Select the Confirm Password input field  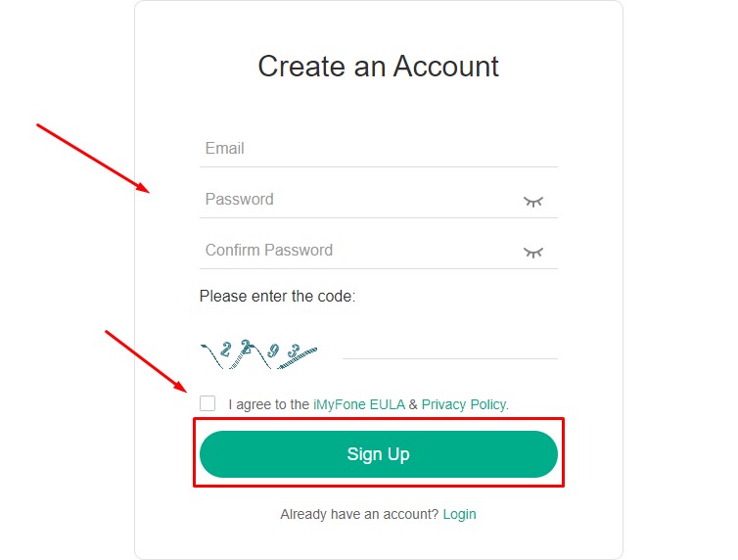[360, 251]
